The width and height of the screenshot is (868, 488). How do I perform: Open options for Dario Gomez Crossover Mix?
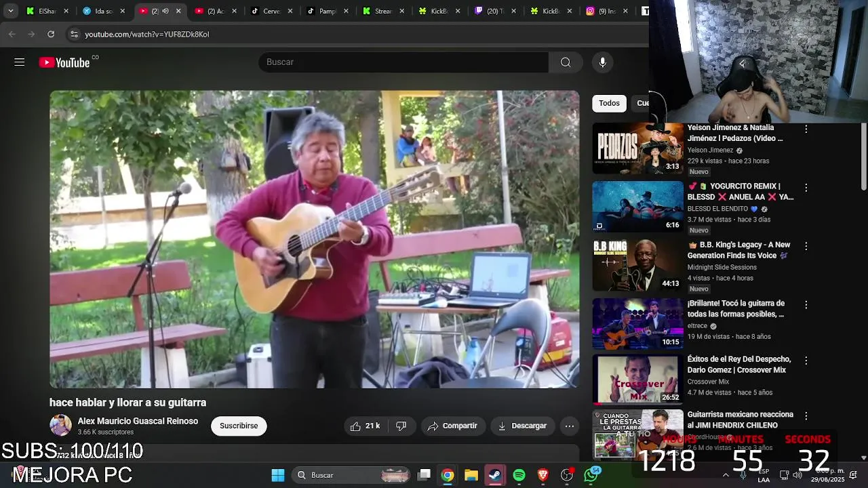pos(806,361)
